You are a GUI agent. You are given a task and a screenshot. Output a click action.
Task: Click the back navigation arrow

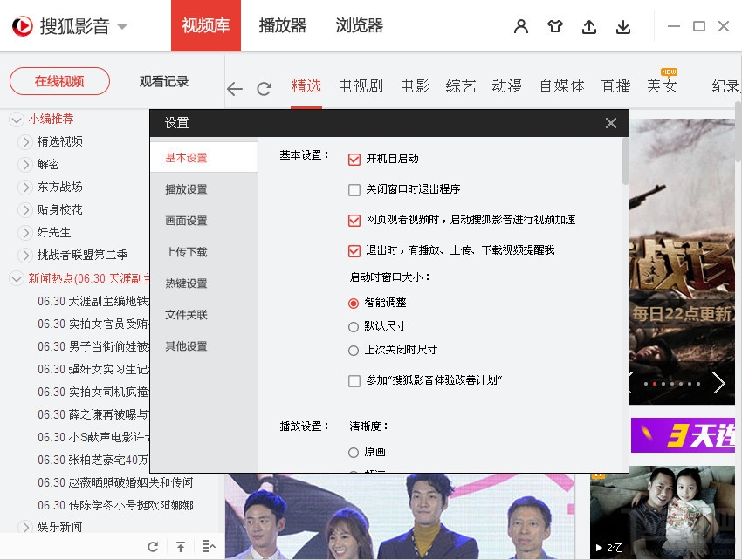(235, 87)
